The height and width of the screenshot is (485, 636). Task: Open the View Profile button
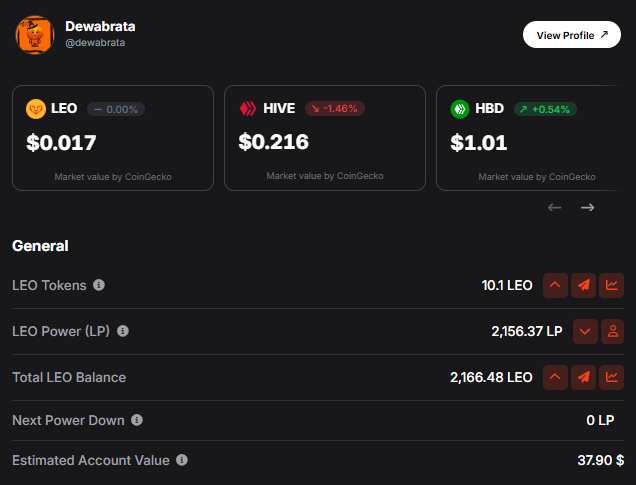click(x=572, y=35)
